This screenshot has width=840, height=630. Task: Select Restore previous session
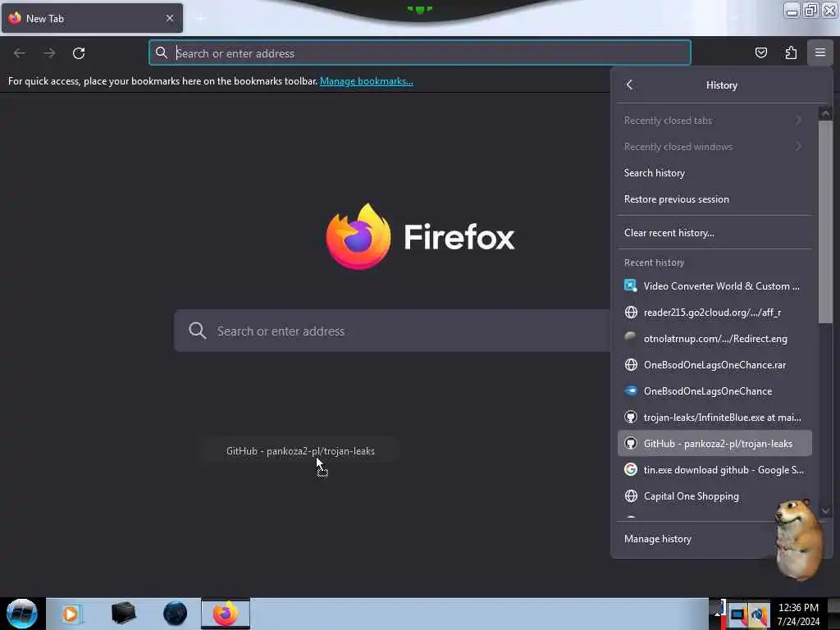[x=714, y=199]
